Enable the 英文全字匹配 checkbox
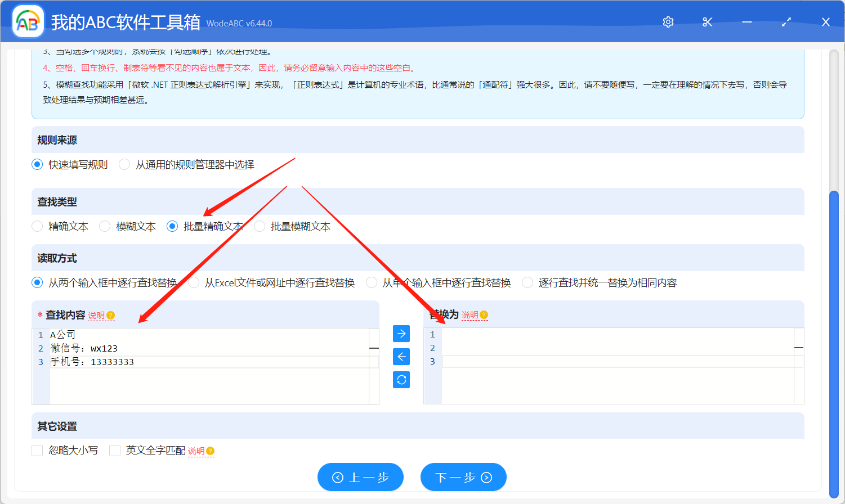Viewport: 845px width, 504px height. (115, 450)
